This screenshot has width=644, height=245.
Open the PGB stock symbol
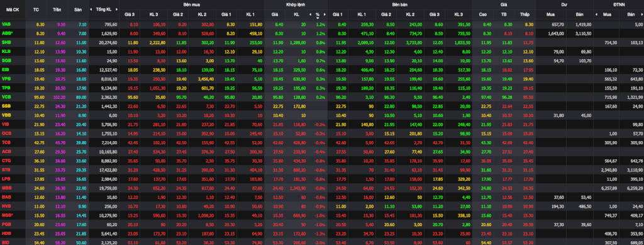(6, 224)
